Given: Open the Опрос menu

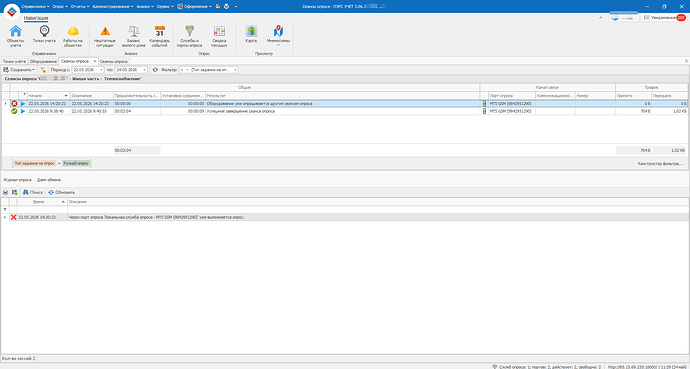Looking at the screenshot, I should (x=60, y=7).
